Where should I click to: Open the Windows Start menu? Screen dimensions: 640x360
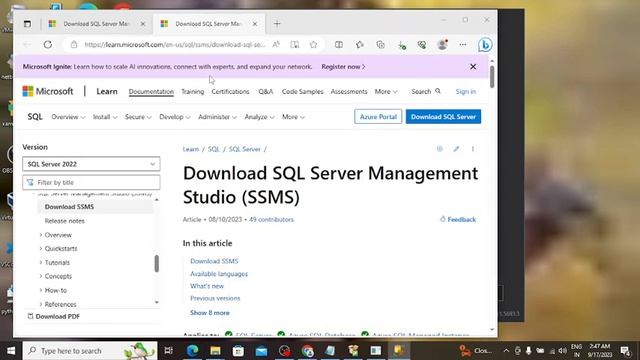[11, 351]
